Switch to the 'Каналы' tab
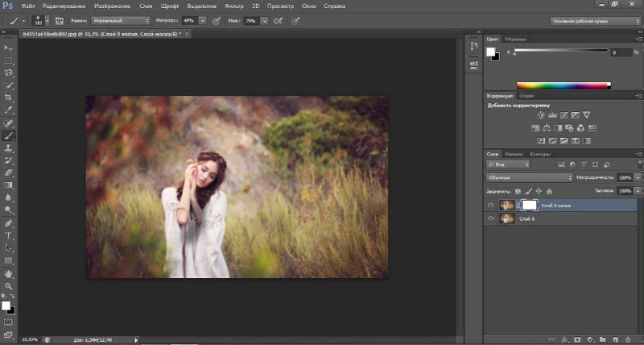 (x=514, y=154)
